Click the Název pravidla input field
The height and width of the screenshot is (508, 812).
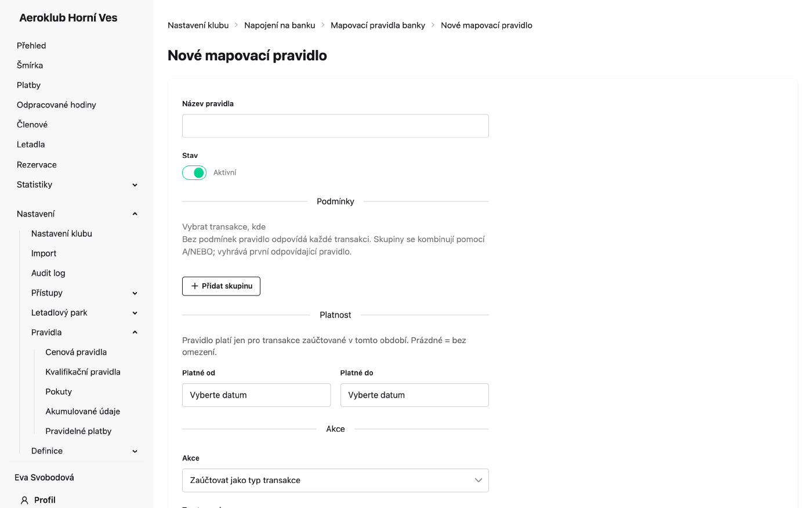pyautogui.click(x=335, y=126)
